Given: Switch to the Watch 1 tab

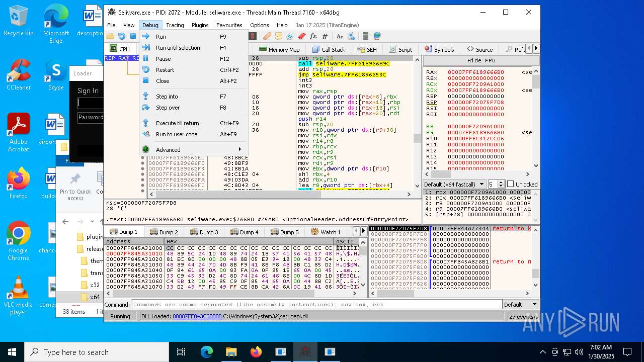Looking at the screenshot, I should [x=326, y=232].
